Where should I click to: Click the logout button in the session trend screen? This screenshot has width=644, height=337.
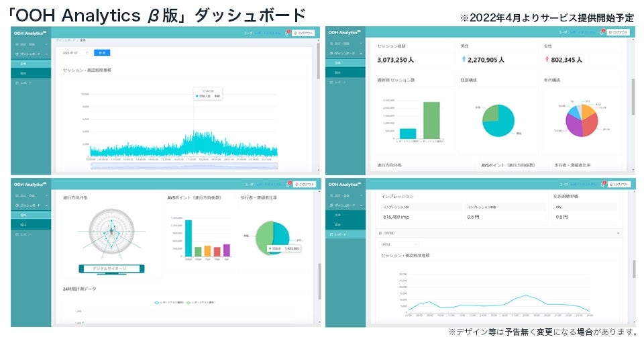click(303, 33)
